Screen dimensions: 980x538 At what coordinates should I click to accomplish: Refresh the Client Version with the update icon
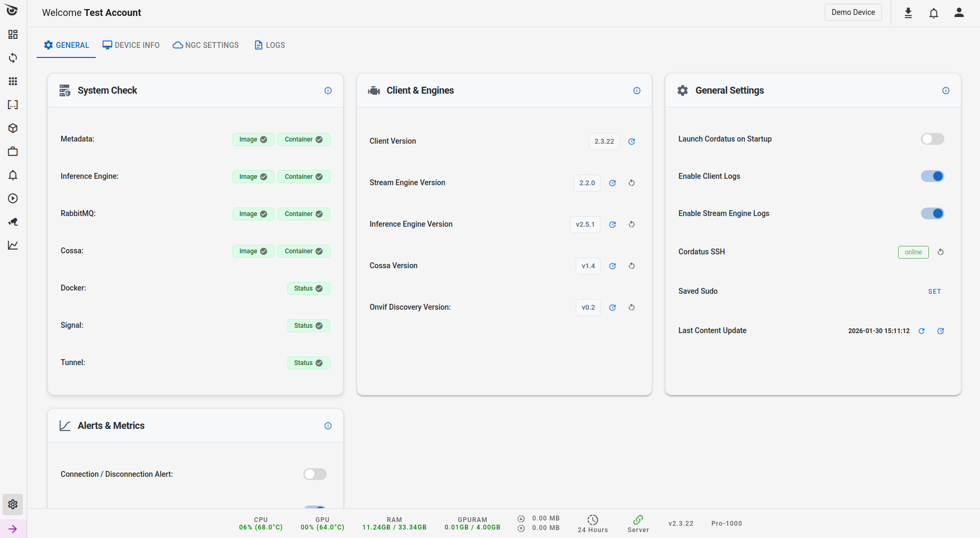632,141
